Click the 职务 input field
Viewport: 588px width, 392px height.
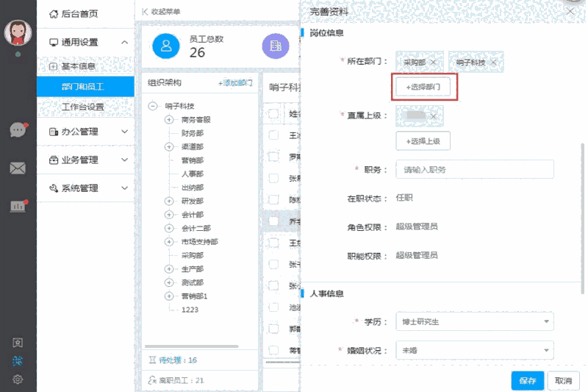tap(475, 170)
